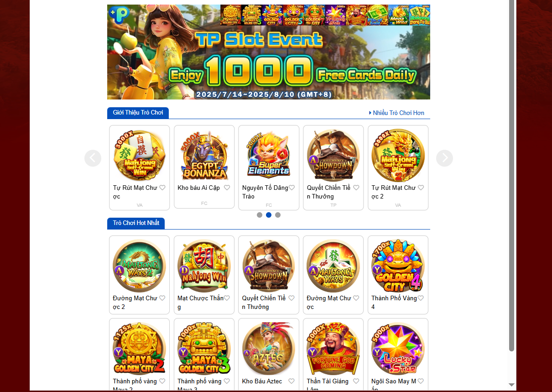This screenshot has height=392, width=552.
Task: Favorite Thành Phố Vàng 4 with heart
Action: pos(421,298)
